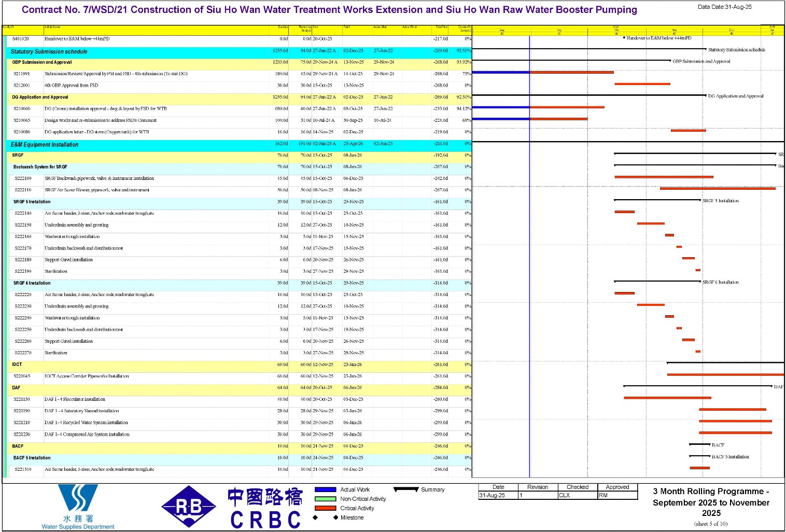Image resolution: width=786 pixels, height=532 pixels.
Task: Click the contract title starting 'Contract No. 7/WSD/21'
Action: (x=329, y=10)
